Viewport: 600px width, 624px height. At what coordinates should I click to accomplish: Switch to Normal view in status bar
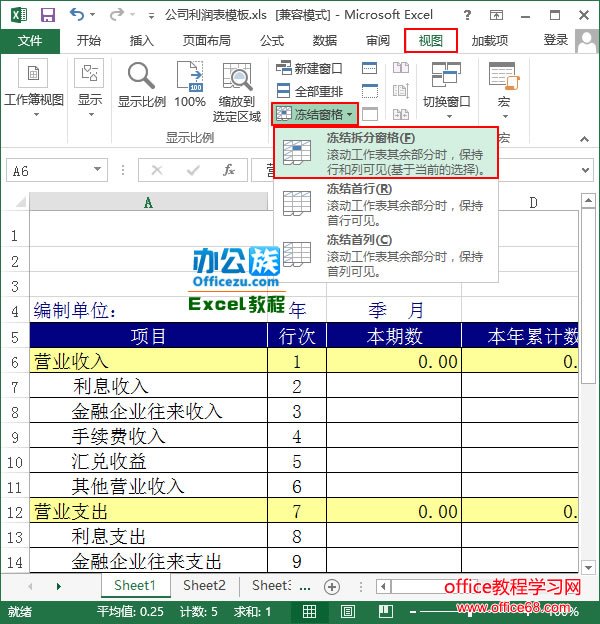309,611
